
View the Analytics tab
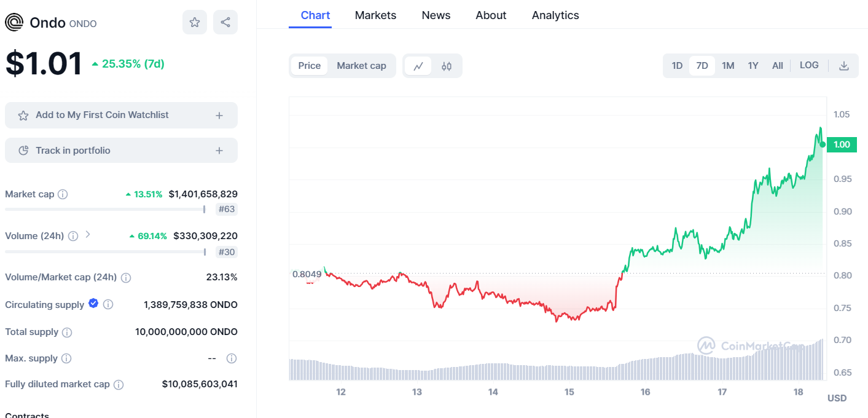[555, 15]
